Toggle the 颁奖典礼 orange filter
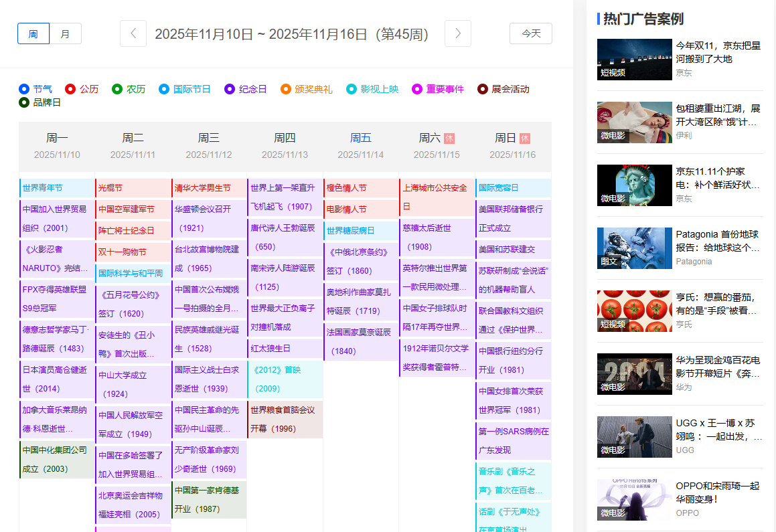 (x=306, y=89)
